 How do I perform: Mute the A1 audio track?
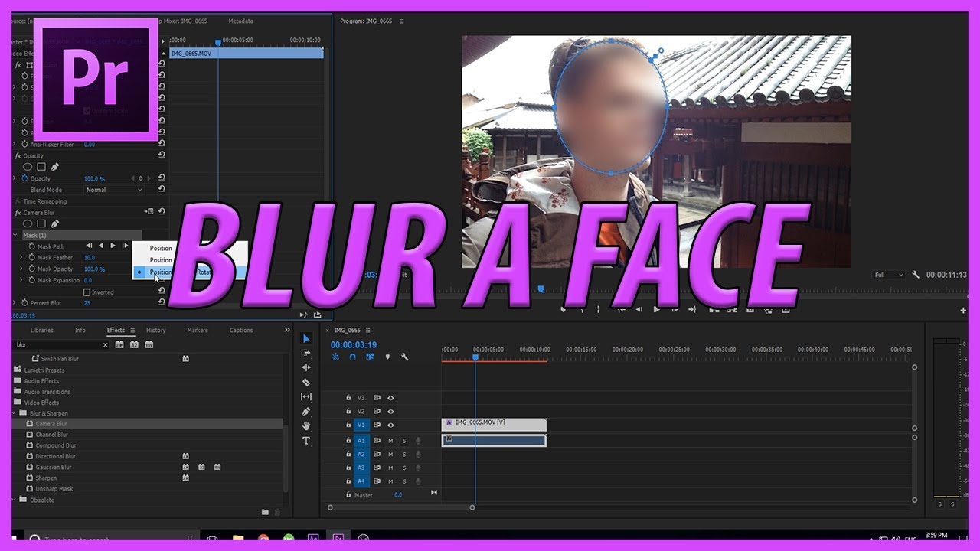391,440
